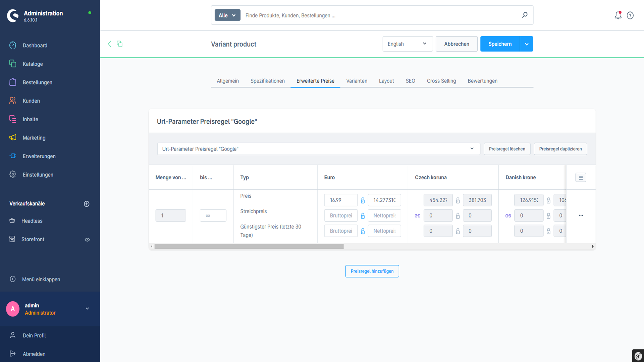Image resolution: width=644 pixels, height=362 pixels.
Task: Toggle the Euro Günstigster Preis lock icon
Action: point(363,231)
